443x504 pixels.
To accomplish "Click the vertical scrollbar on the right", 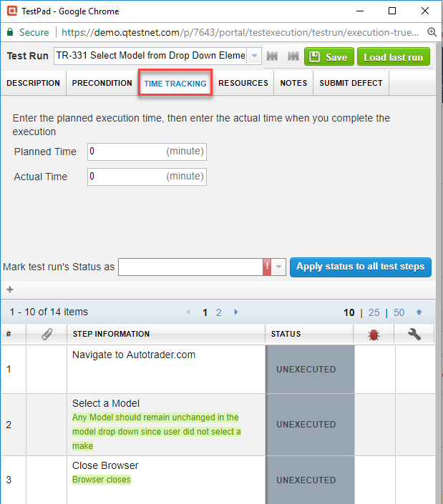I will pos(439,273).
